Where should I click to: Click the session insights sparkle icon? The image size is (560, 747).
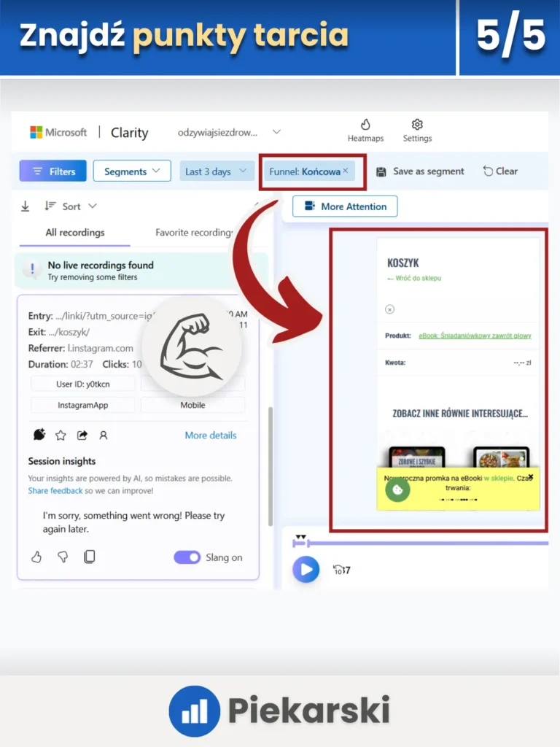39,435
